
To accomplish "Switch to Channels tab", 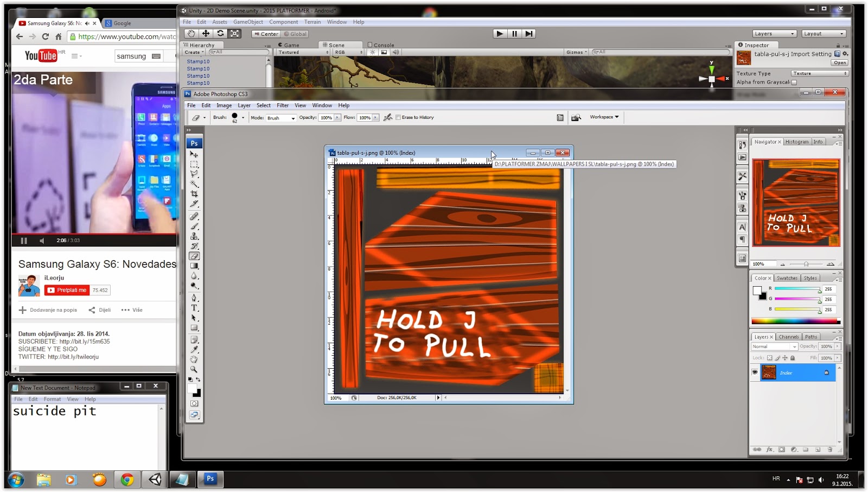I will click(x=788, y=337).
